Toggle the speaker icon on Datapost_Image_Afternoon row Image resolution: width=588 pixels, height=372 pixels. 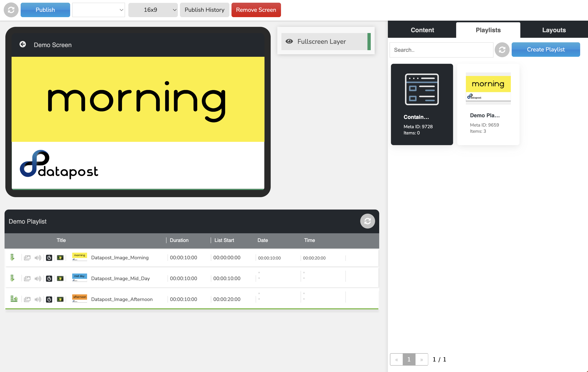pos(38,299)
